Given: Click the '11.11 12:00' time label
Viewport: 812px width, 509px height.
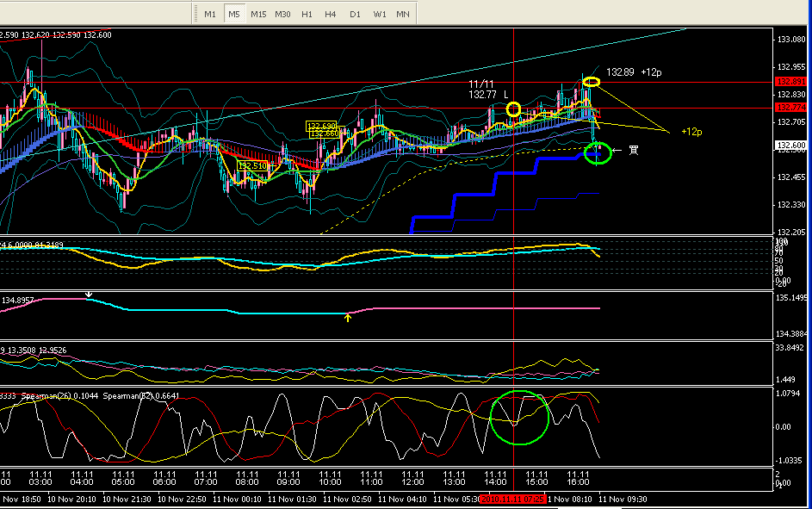Looking at the screenshot, I should [412, 478].
